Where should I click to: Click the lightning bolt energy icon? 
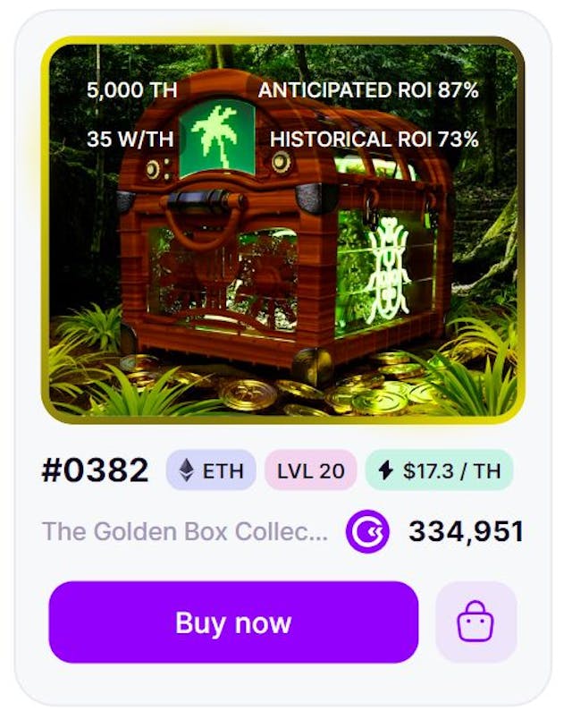pyautogui.click(x=385, y=470)
